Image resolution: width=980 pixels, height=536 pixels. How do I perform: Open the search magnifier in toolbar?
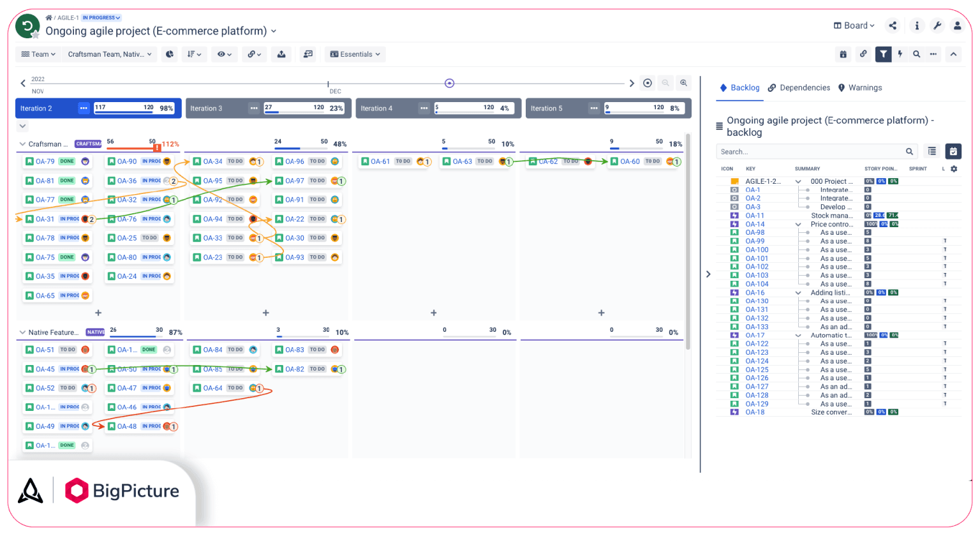(x=916, y=54)
